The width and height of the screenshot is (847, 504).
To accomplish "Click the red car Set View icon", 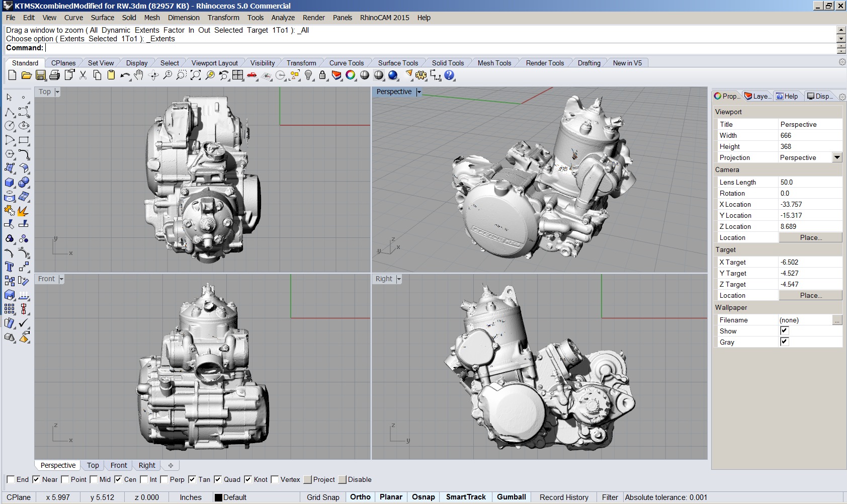I will click(x=252, y=75).
